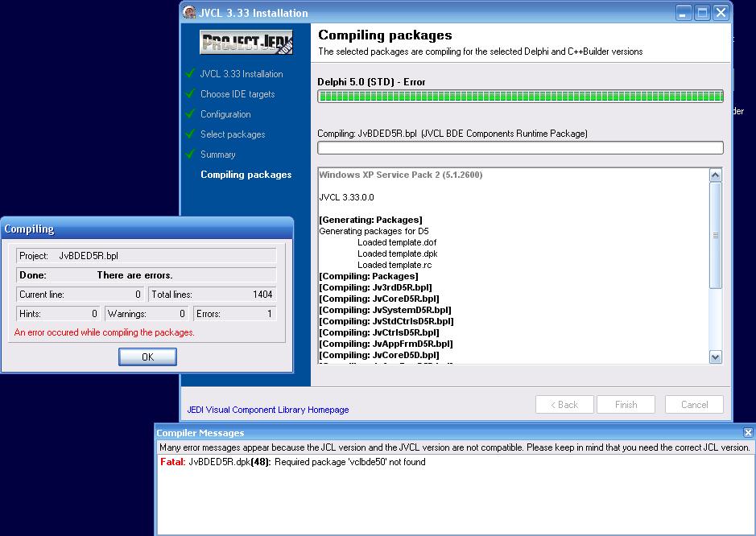Click the Errors count field
The image size is (756, 536).
[x=234, y=313]
